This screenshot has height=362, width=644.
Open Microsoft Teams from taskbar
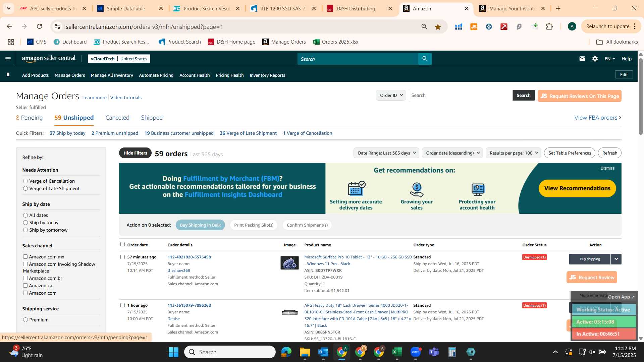click(x=434, y=352)
